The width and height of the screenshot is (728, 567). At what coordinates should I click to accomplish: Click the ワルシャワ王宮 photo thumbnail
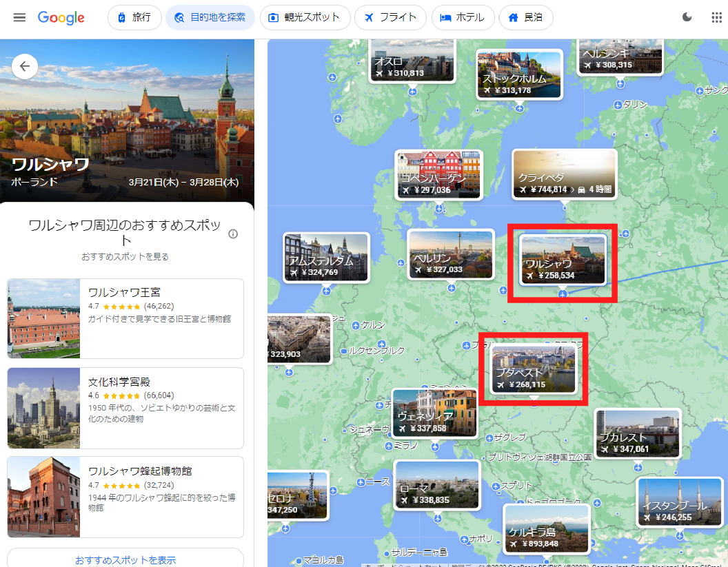[43, 318]
